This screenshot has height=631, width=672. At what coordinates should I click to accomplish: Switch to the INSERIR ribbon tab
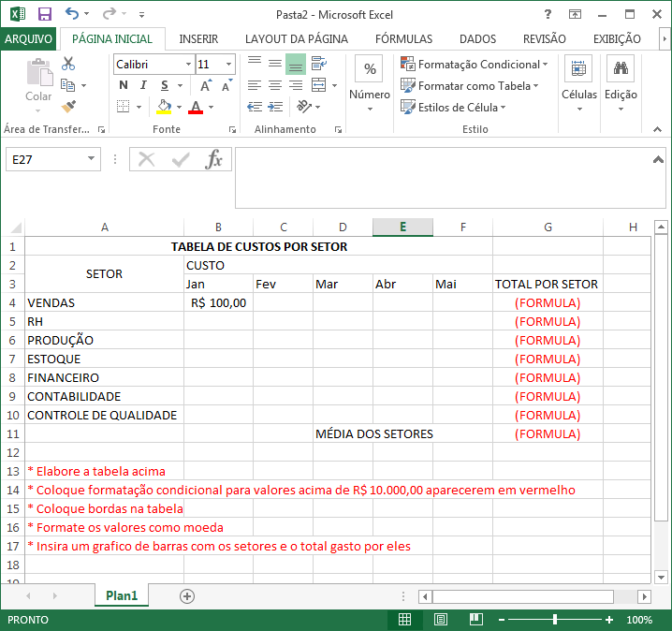tap(198, 39)
